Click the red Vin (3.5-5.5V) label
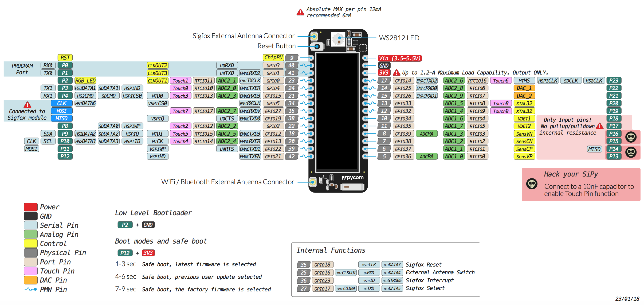This screenshot has width=644, height=305. click(x=399, y=58)
